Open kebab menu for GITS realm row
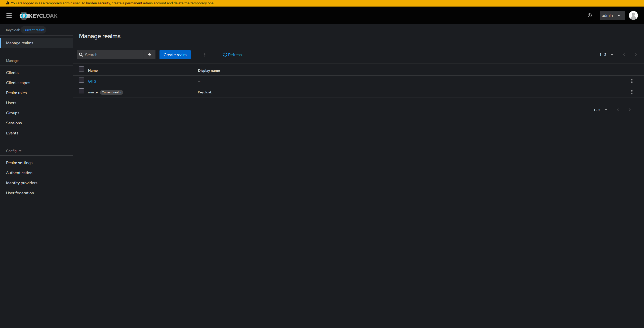This screenshot has width=644, height=328. tap(632, 81)
